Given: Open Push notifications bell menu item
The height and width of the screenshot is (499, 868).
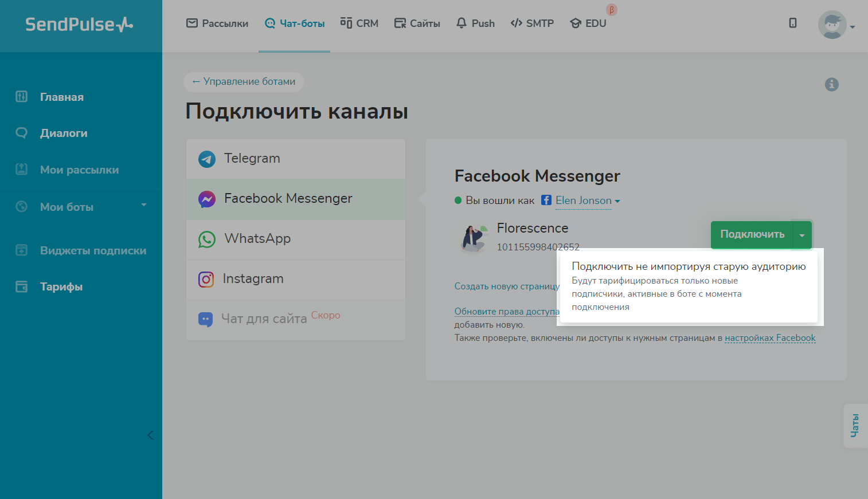Looking at the screenshot, I should pos(475,23).
